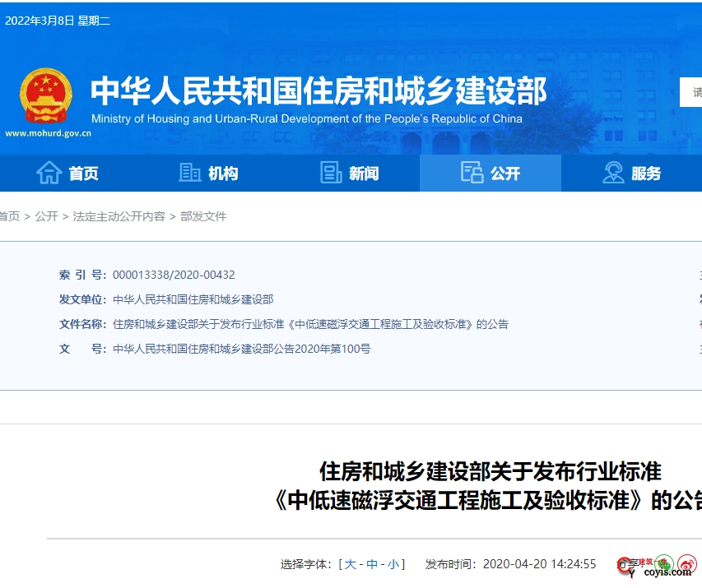Image resolution: width=702 pixels, height=588 pixels.
Task: Click the date 2022年3月8日 星期二
Action: (x=58, y=21)
